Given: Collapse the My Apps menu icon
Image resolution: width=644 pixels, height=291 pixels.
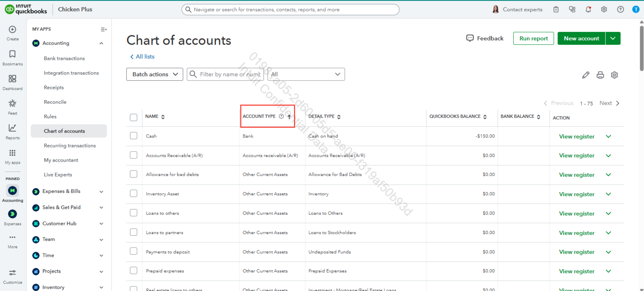Looking at the screenshot, I should coord(103,29).
